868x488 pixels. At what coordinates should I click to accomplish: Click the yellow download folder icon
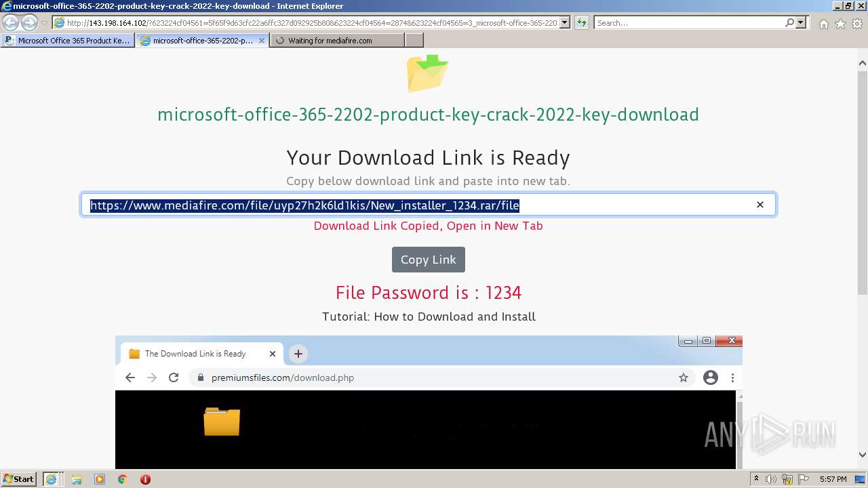pos(428,73)
